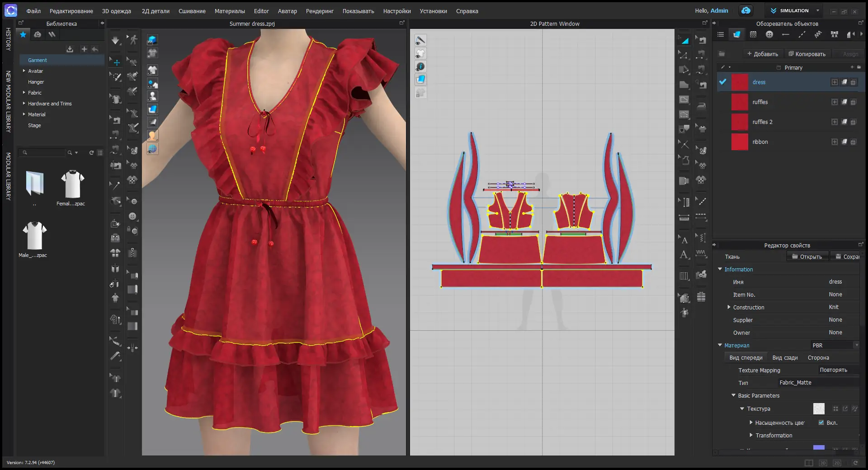
Task: Toggle the Вкл. checkbox for color saturation
Action: point(821,423)
